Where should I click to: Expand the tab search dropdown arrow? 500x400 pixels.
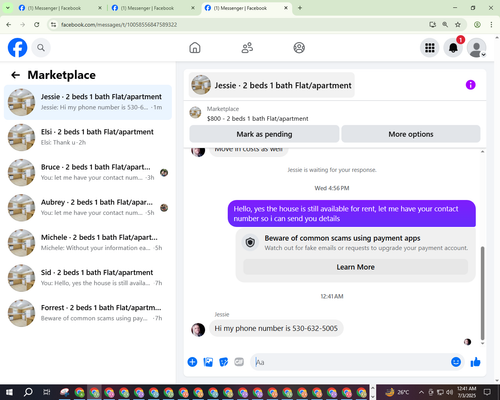[7, 8]
